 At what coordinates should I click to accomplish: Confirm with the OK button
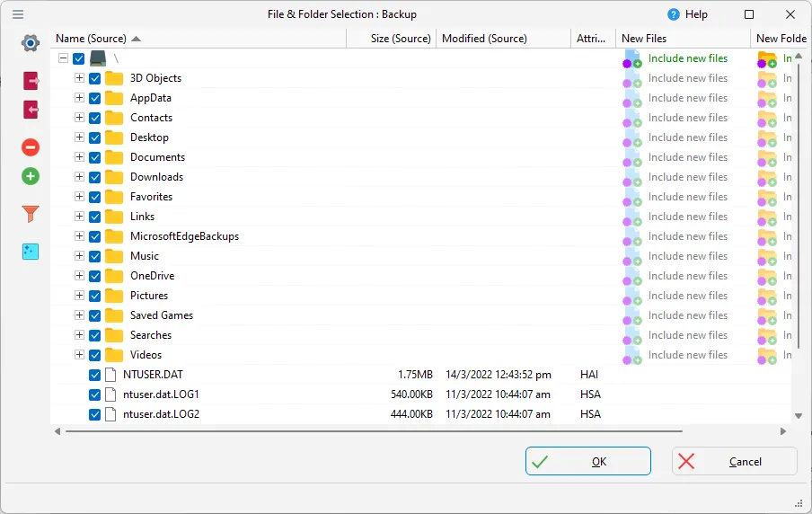(588, 461)
